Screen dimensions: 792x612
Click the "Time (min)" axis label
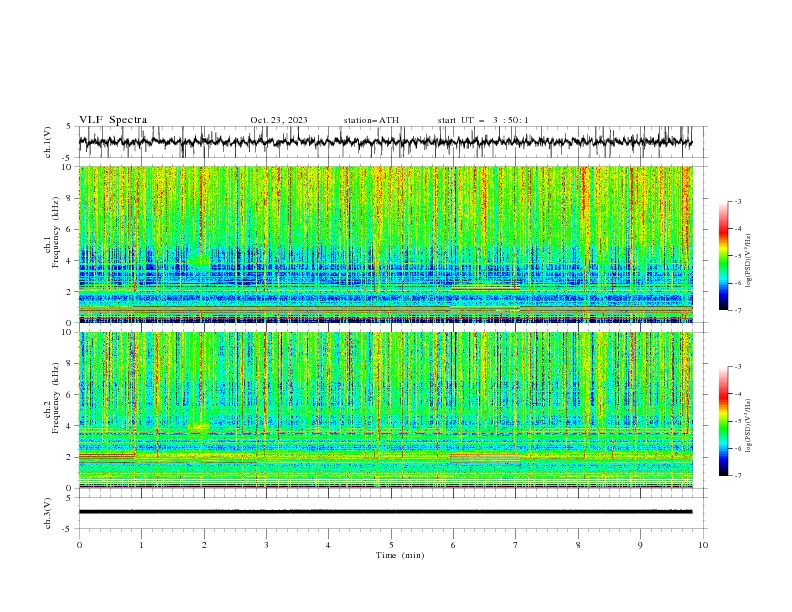pyautogui.click(x=400, y=555)
